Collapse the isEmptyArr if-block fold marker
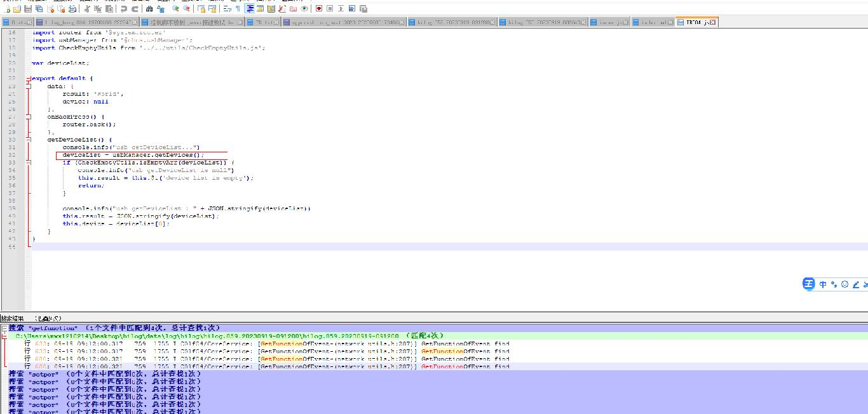The width and height of the screenshot is (868, 414). (x=29, y=163)
